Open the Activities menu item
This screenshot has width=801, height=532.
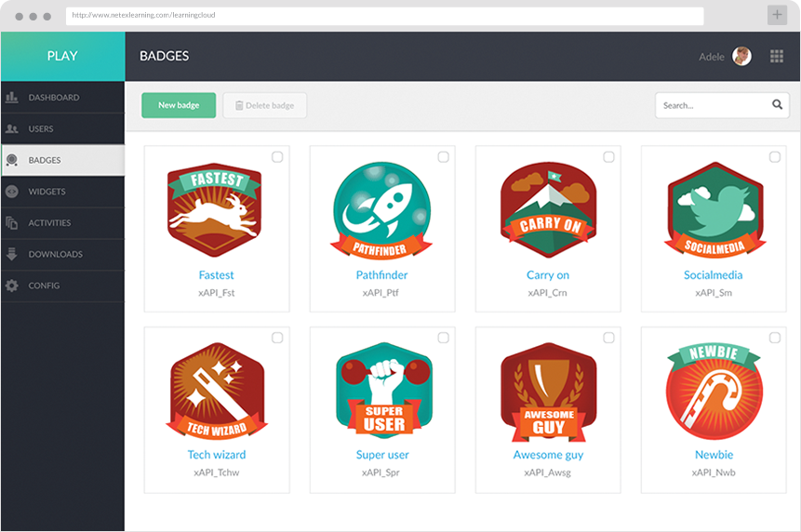pyautogui.click(x=49, y=223)
